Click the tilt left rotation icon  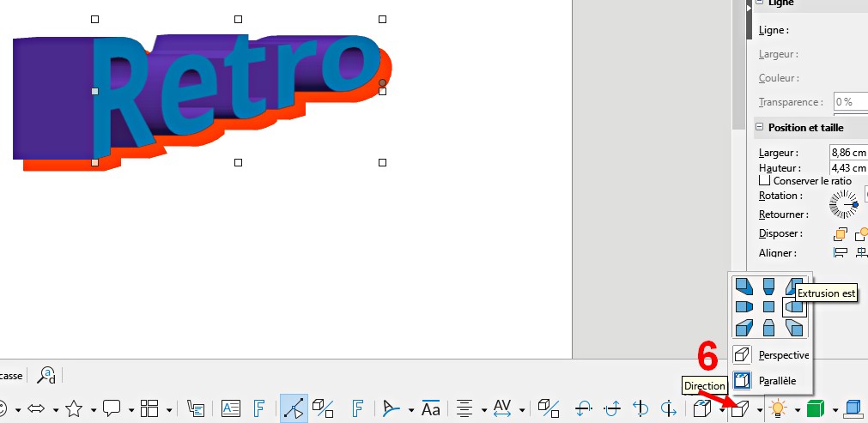[x=640, y=409]
